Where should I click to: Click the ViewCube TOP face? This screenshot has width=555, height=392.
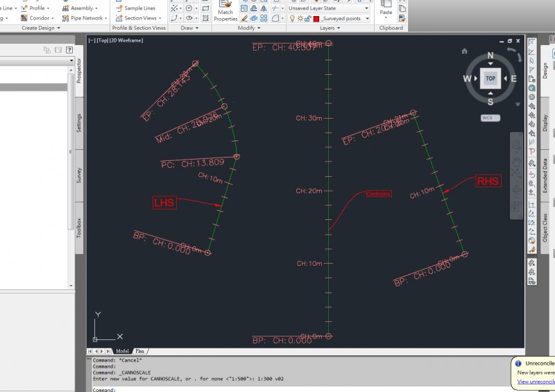[490, 78]
